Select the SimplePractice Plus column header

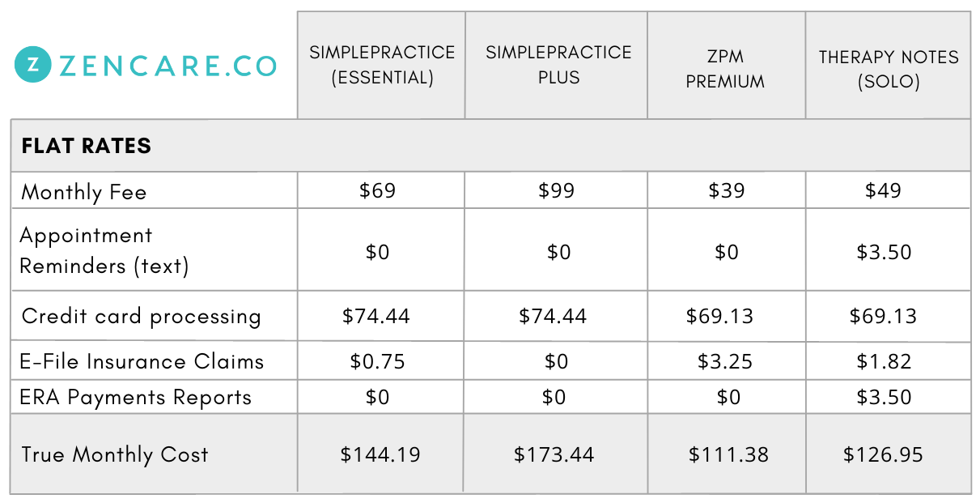tap(558, 65)
